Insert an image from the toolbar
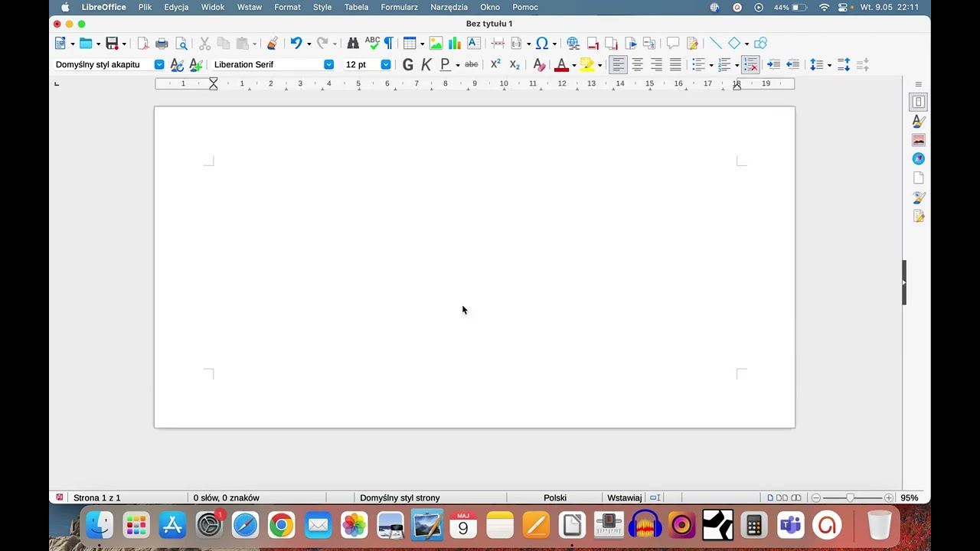Screen dimensions: 980x551 pos(436,44)
